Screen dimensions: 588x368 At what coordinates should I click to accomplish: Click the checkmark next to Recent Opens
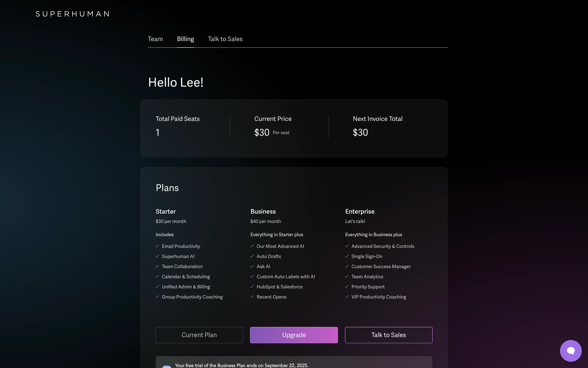(252, 297)
